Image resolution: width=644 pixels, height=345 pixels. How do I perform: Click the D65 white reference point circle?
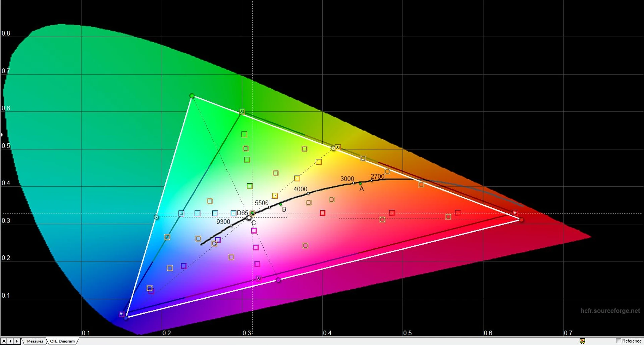249,218
